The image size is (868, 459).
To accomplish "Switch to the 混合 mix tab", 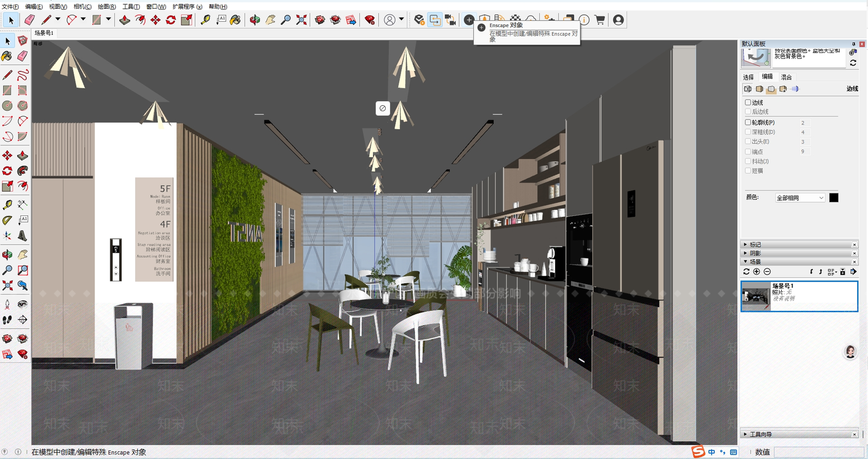I will (x=787, y=77).
